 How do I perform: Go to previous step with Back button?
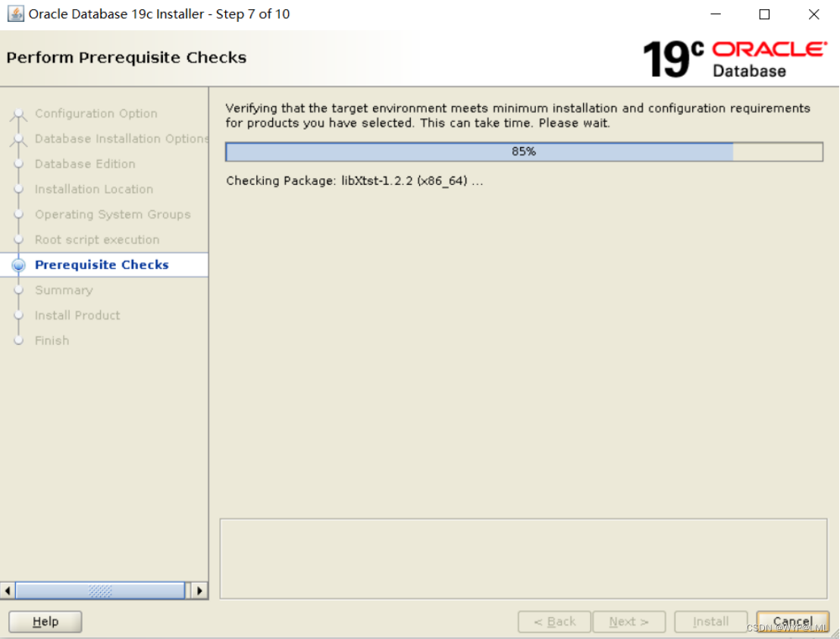point(554,622)
